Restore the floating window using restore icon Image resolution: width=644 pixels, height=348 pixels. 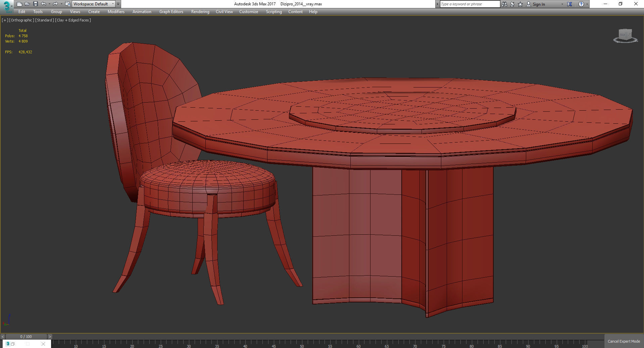(x=13, y=344)
